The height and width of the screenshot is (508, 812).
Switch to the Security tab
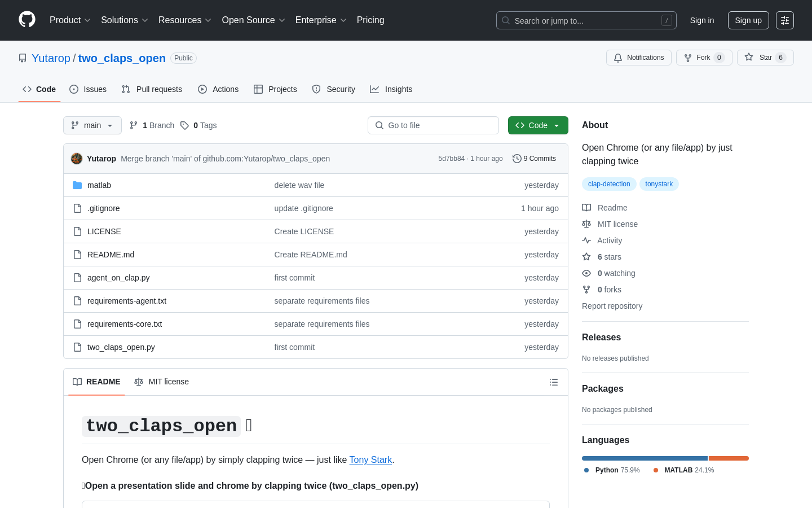pyautogui.click(x=334, y=89)
